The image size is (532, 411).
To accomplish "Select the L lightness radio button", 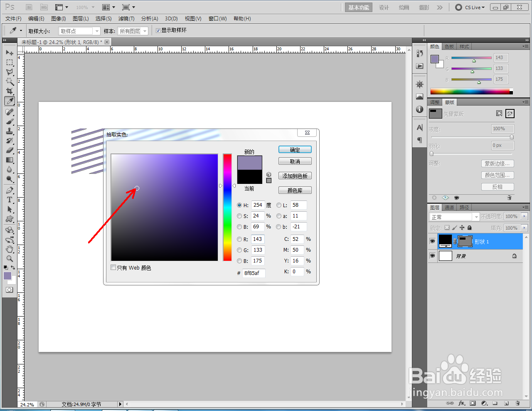I will pyautogui.click(x=278, y=205).
